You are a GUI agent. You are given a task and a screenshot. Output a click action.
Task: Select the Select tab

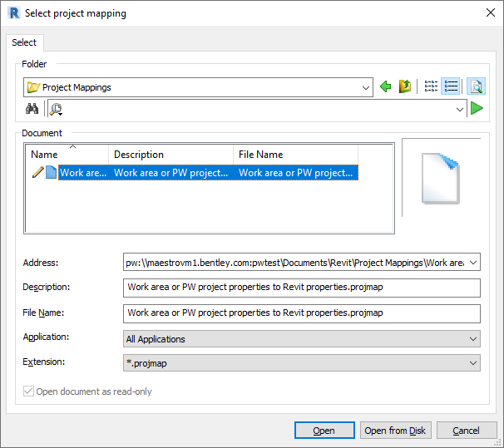pos(24,42)
